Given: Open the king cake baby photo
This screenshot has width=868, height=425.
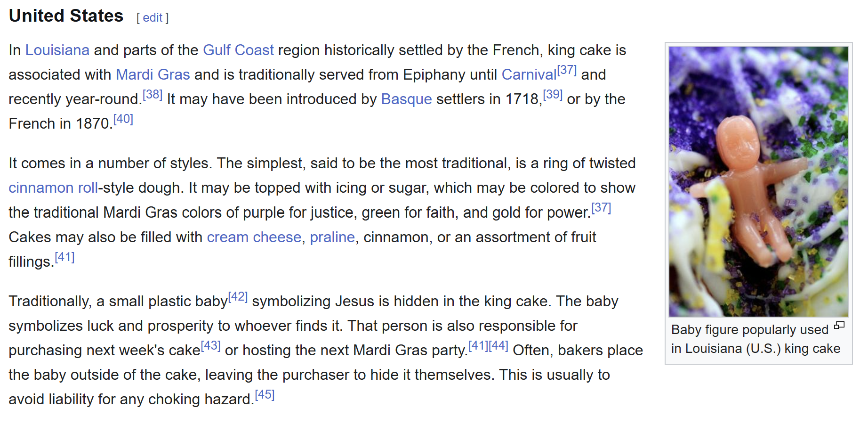Looking at the screenshot, I should [758, 181].
